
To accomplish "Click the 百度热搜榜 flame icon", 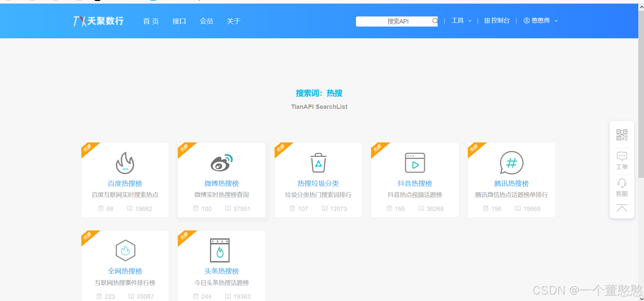I will point(125,163).
